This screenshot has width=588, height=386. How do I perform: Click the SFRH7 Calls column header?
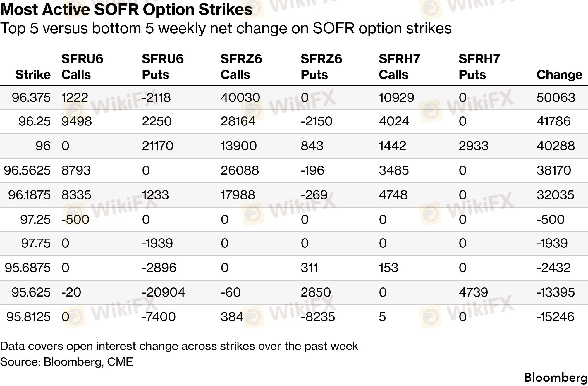[x=399, y=67]
